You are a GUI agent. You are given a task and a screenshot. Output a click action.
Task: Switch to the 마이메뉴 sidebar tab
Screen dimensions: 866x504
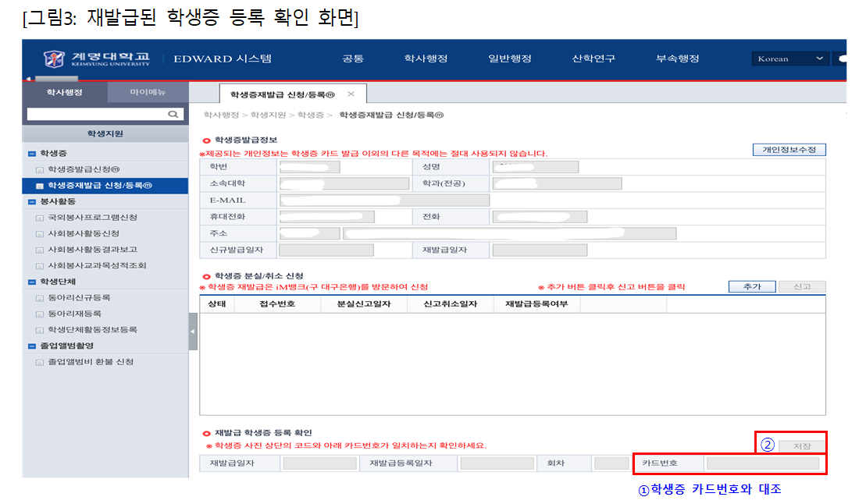point(148,92)
